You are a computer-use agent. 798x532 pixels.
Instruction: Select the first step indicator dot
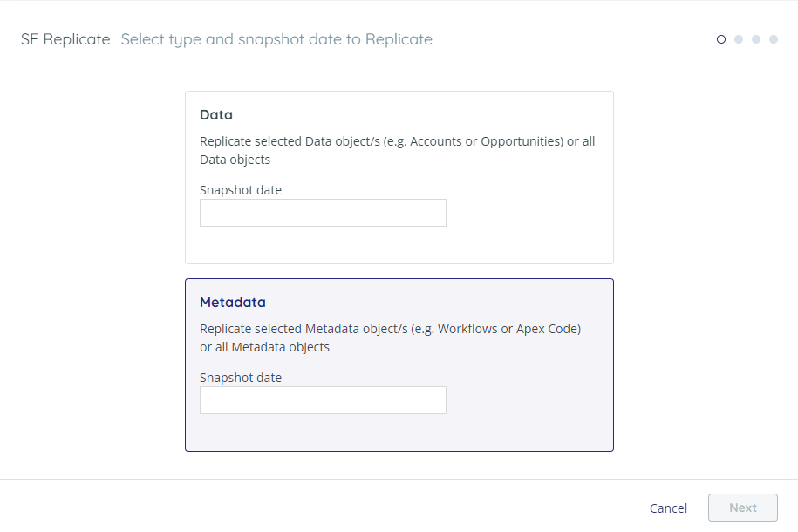point(720,39)
